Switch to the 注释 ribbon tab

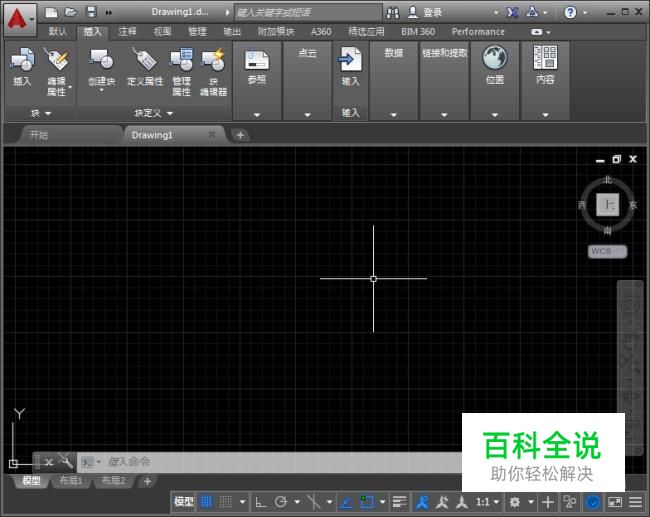pos(127,31)
